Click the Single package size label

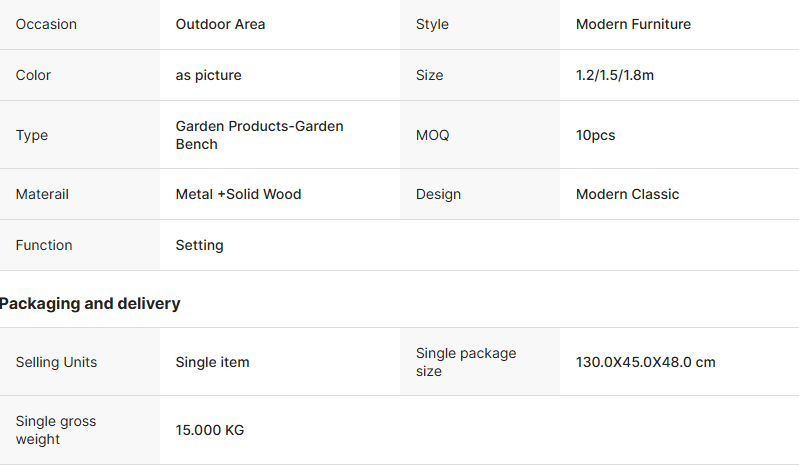(x=466, y=362)
